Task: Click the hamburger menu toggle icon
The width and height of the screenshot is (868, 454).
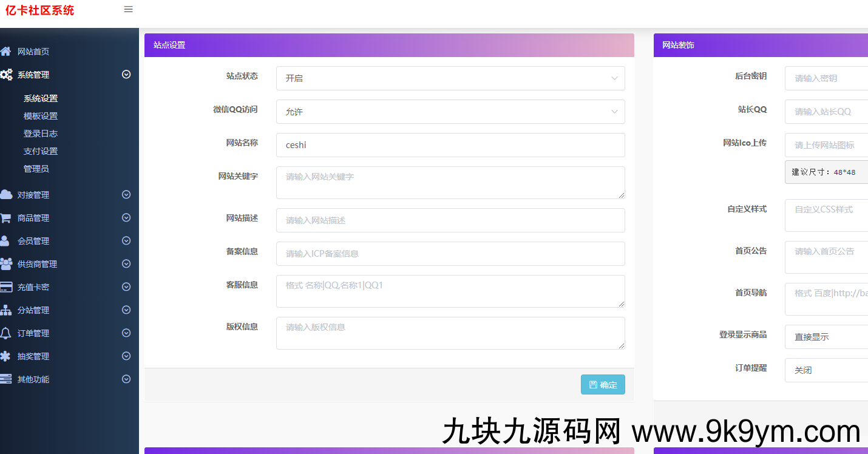Action: pyautogui.click(x=128, y=10)
